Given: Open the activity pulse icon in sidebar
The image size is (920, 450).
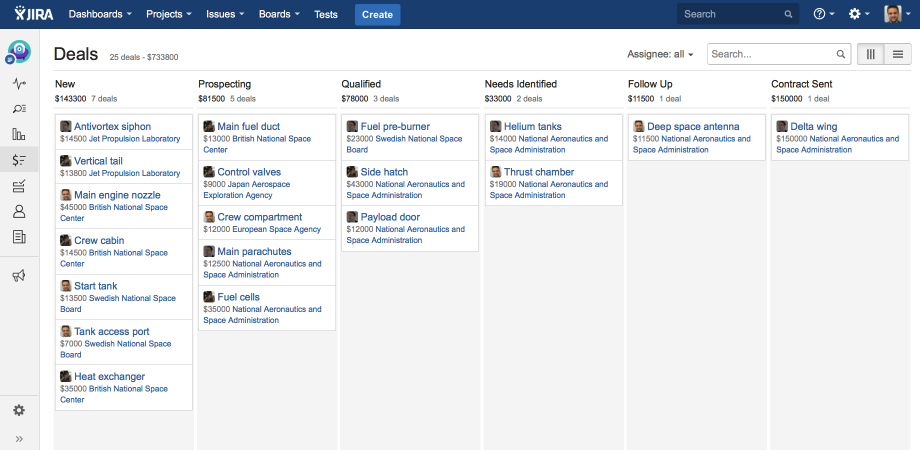Looking at the screenshot, I should pyautogui.click(x=19, y=84).
